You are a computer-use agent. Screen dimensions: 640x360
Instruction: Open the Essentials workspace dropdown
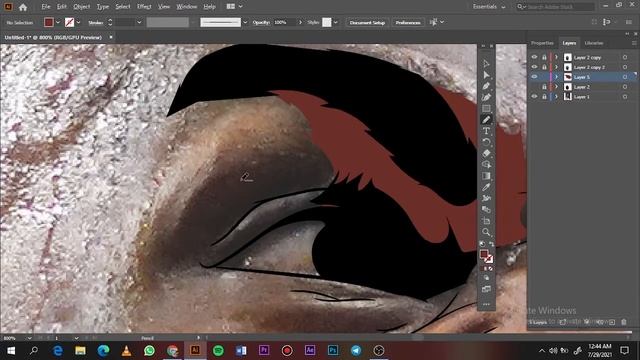click(489, 7)
